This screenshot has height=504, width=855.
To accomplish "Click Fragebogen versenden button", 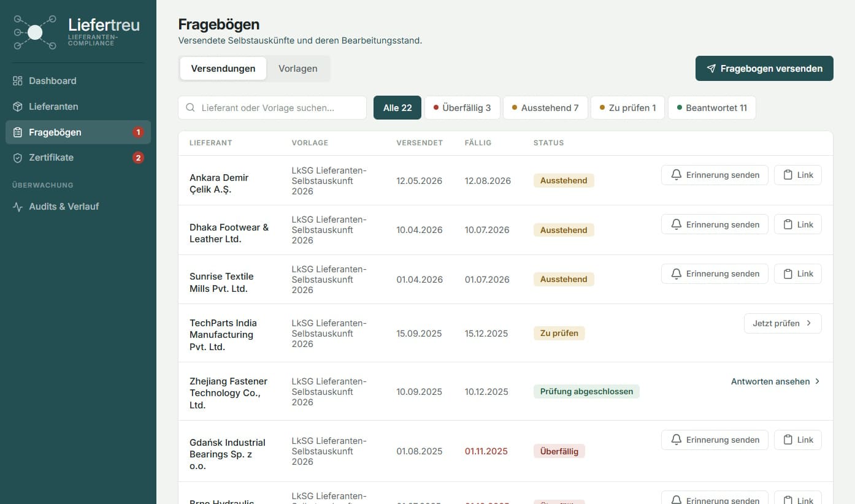I will (x=764, y=69).
